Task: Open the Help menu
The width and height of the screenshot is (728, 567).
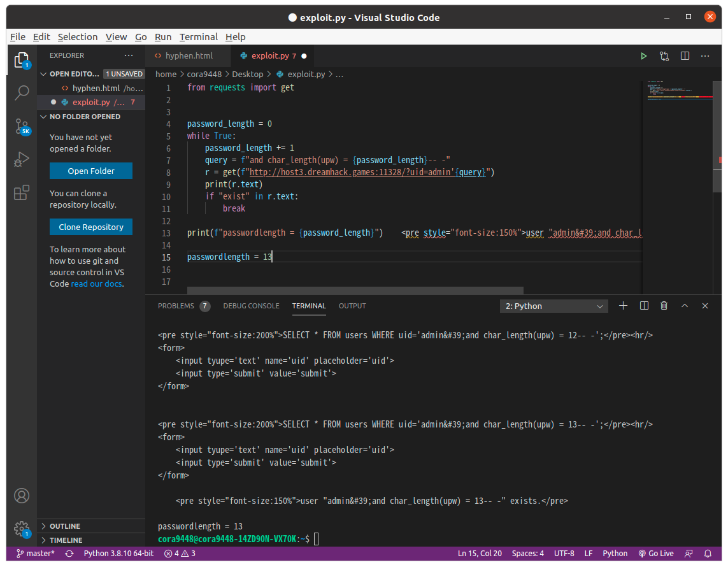Action: (x=236, y=37)
